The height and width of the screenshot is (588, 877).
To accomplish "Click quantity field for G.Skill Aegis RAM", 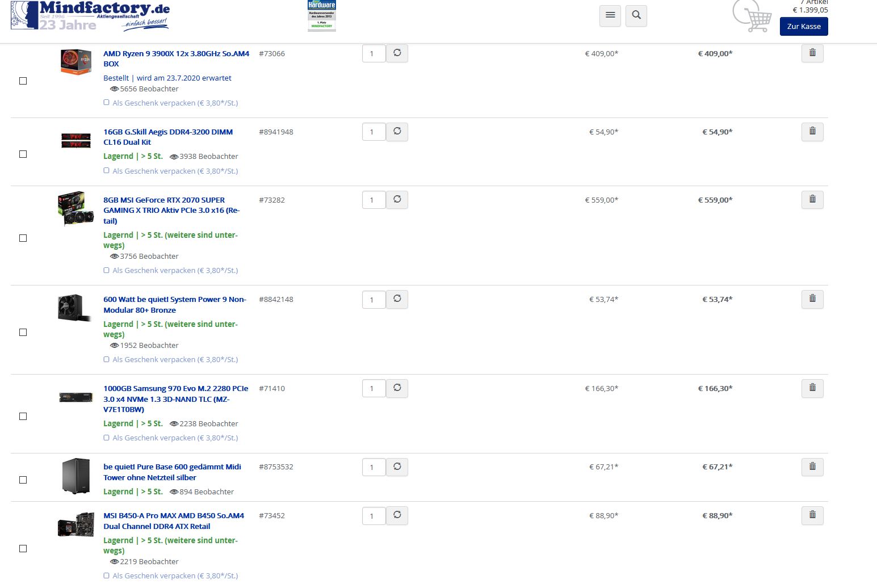I will (x=374, y=132).
